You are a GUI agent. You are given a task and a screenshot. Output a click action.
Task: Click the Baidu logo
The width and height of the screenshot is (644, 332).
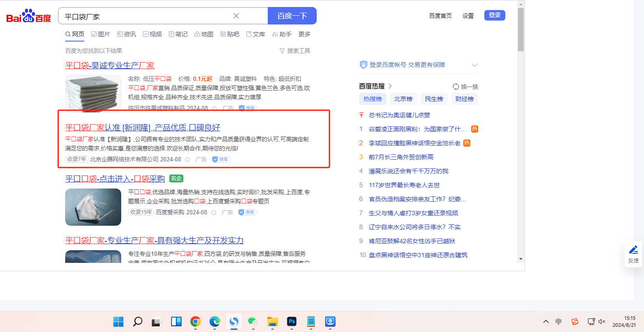coord(29,17)
